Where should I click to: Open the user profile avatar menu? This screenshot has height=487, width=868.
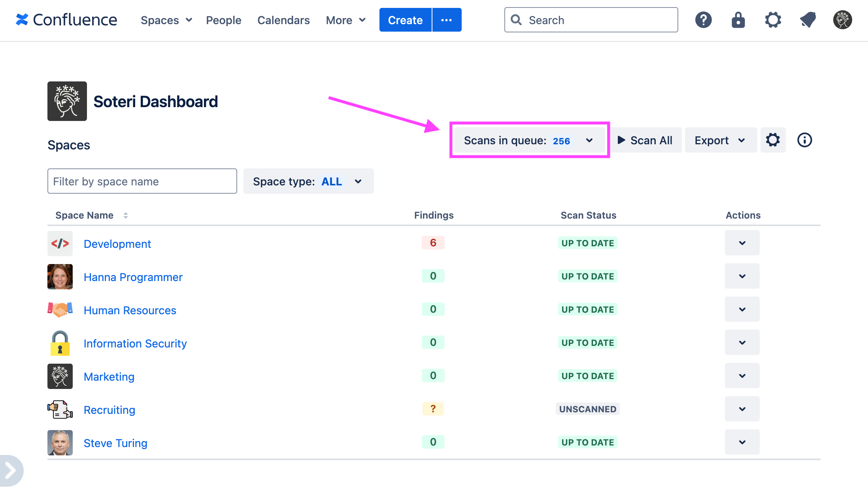click(x=842, y=20)
